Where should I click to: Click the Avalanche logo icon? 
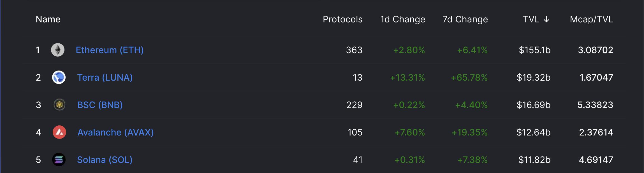point(59,132)
